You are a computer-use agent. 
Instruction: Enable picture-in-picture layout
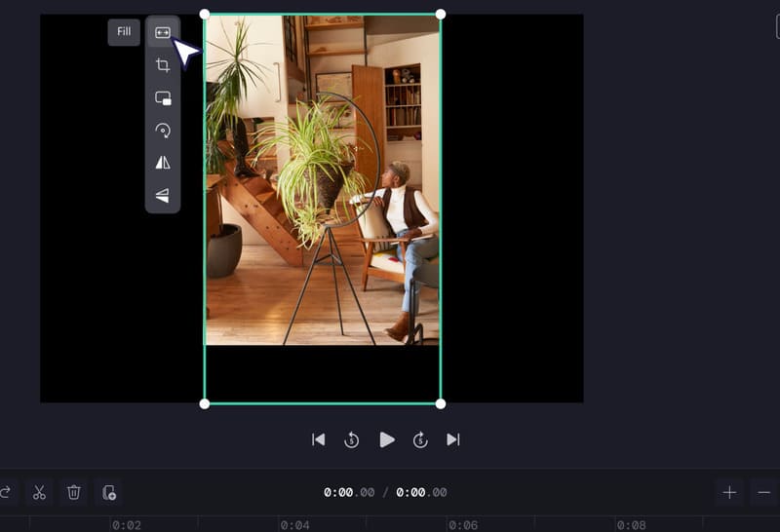coord(163,98)
